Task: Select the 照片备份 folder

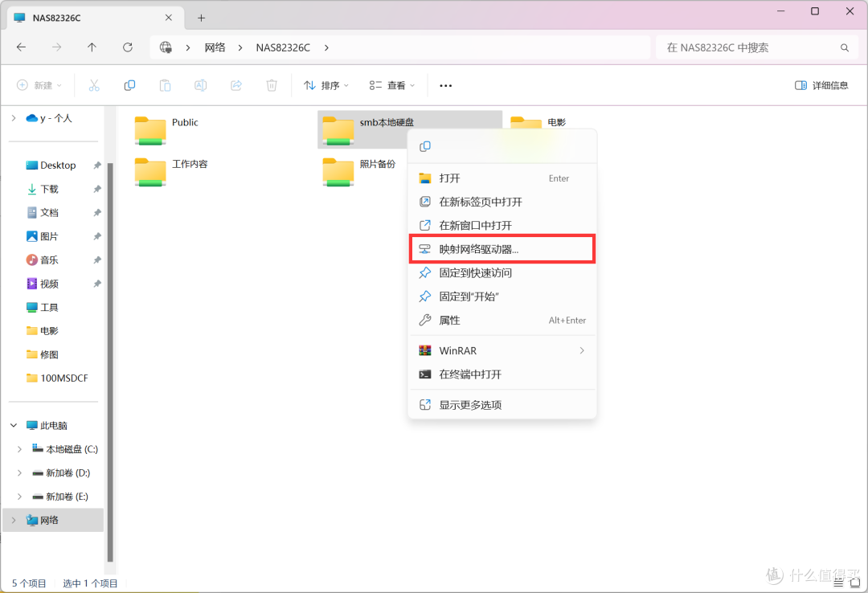Action: 359,172
